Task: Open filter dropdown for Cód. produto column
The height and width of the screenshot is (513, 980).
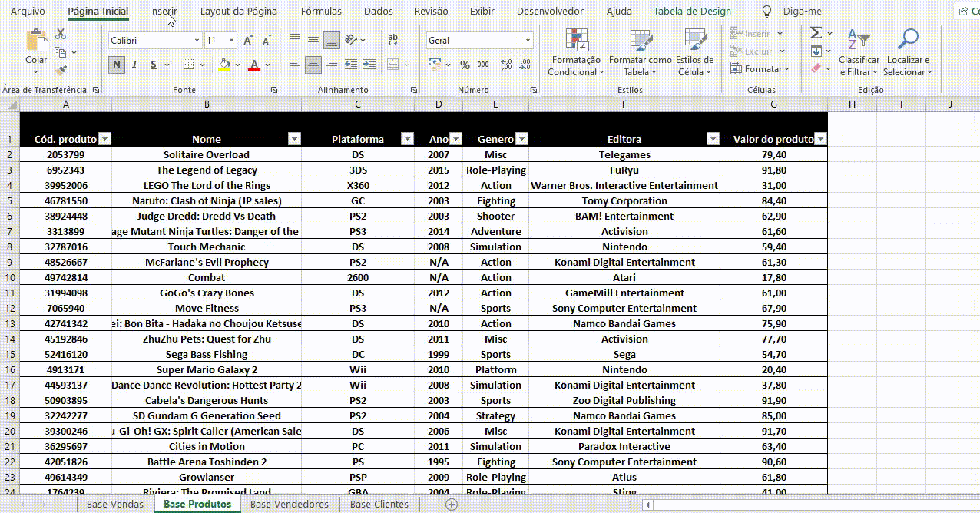Action: click(x=105, y=139)
